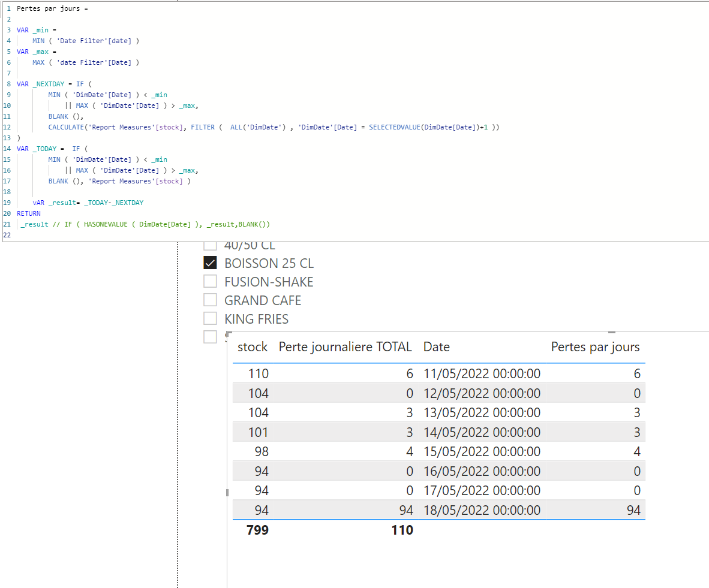This screenshot has width=709, height=588.
Task: Select the FUSION-SHAKE label
Action: pyautogui.click(x=269, y=282)
